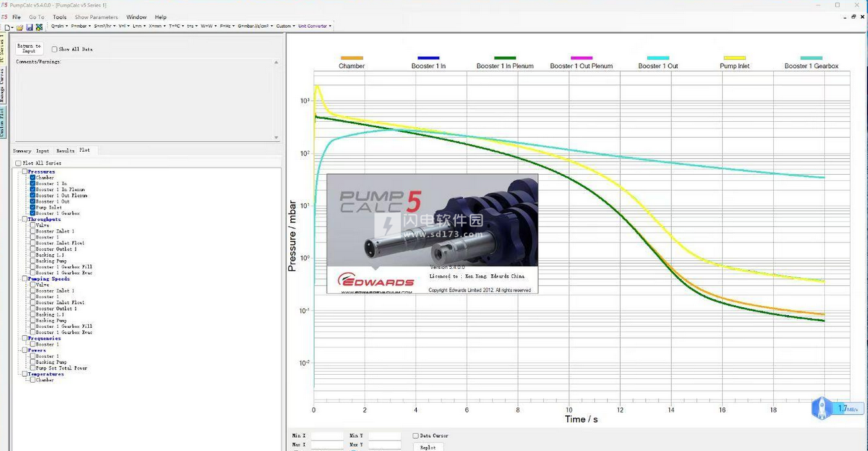
Task: Click the New file icon in toolbar
Action: click(x=8, y=27)
